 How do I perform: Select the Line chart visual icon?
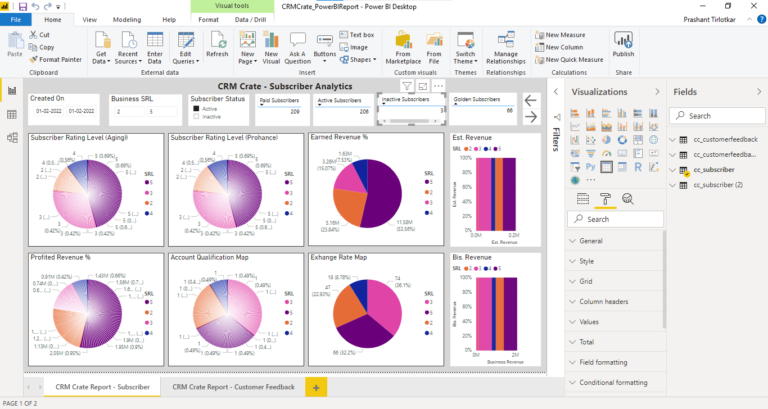(x=575, y=127)
